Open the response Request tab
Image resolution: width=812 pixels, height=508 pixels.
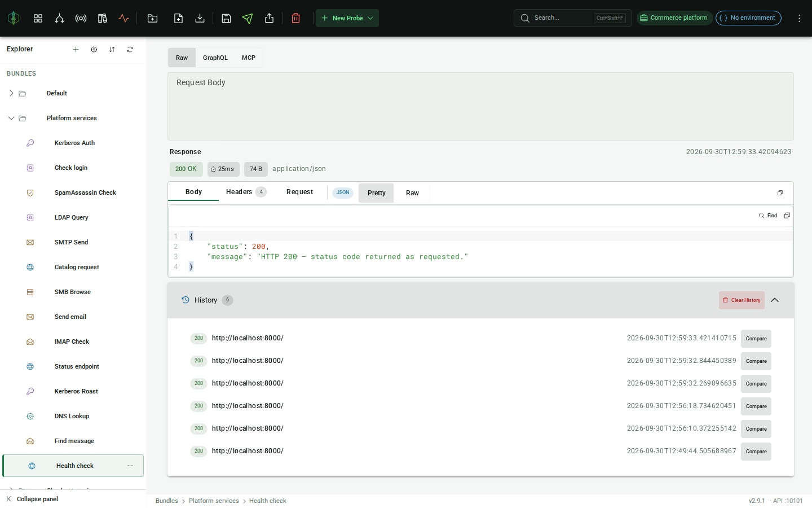[x=299, y=192]
